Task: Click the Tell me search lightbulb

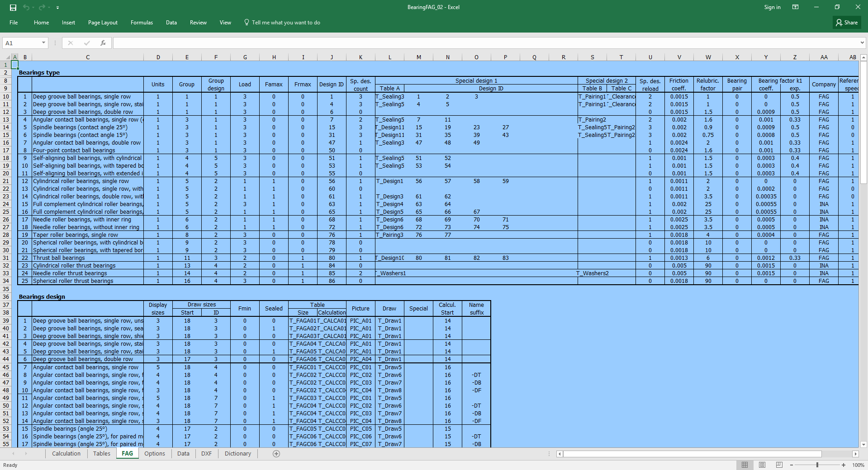Action: coord(247,22)
